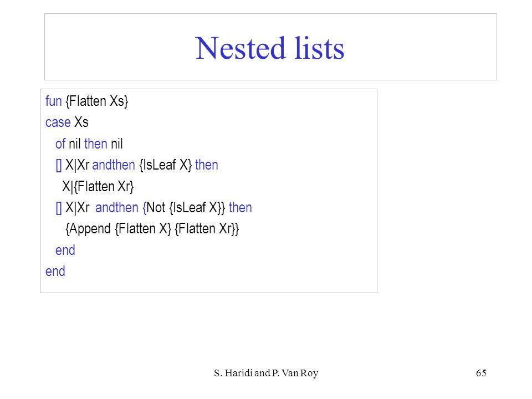Image resolution: width=532 pixels, height=399 pixels.
Task: Click the 'of' keyword in nil clause
Action: click(x=60, y=144)
